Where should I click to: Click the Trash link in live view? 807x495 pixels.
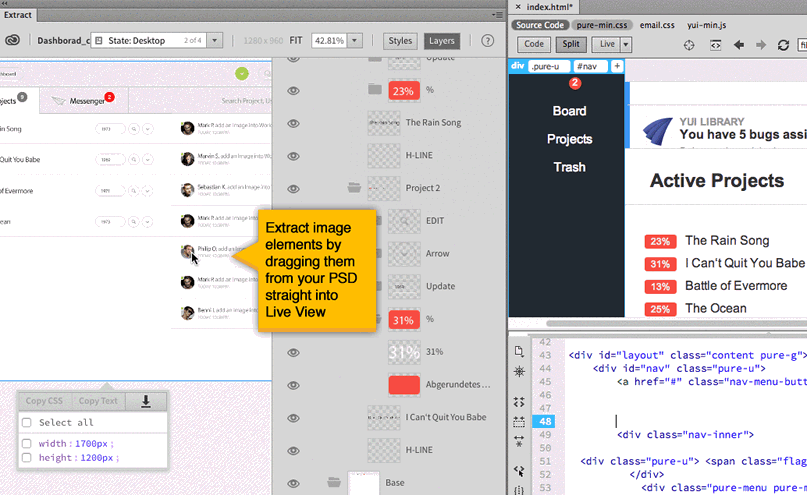coord(569,167)
